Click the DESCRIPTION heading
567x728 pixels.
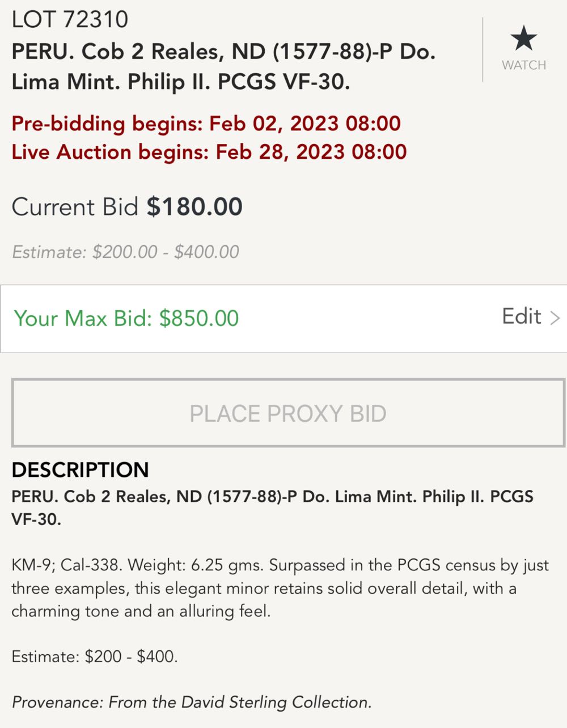click(80, 469)
